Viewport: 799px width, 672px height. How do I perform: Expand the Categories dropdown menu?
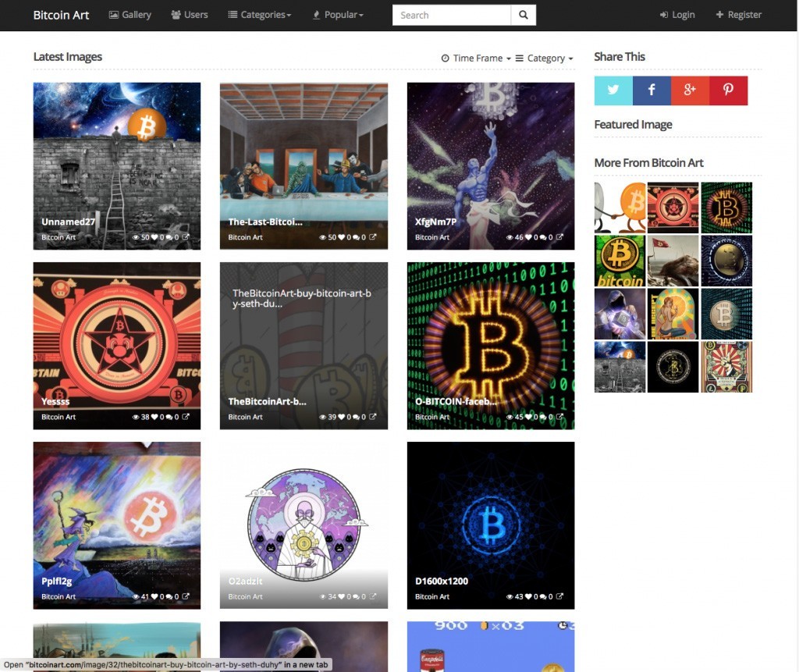click(259, 15)
